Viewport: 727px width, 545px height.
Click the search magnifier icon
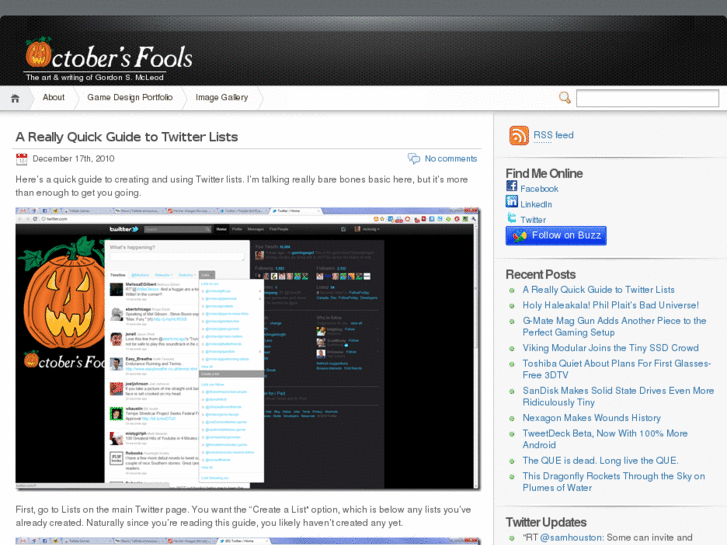click(x=564, y=97)
